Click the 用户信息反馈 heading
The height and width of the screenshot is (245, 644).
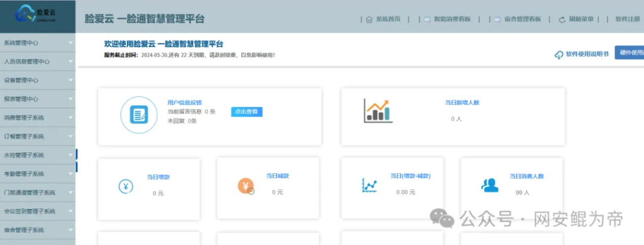tap(184, 103)
